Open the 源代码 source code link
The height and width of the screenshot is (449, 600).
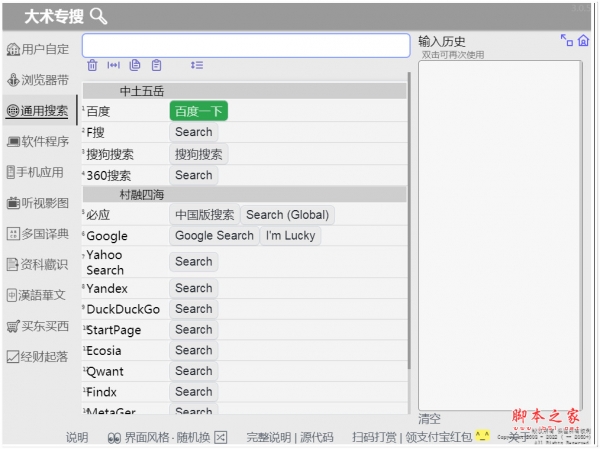tap(316, 437)
